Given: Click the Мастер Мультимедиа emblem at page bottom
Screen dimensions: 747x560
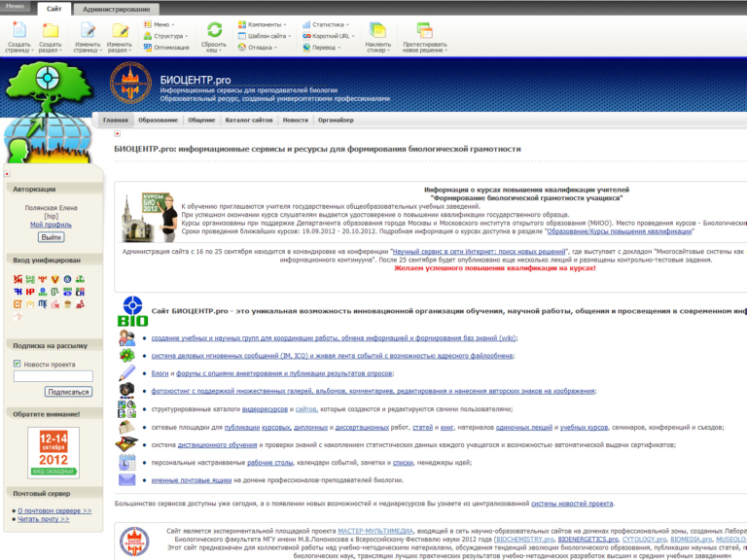Looking at the screenshot, I should tap(134, 542).
